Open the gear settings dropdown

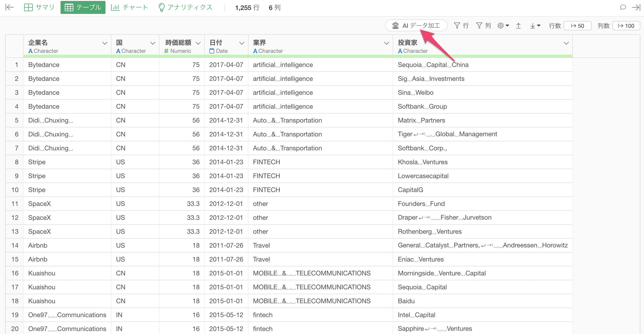pyautogui.click(x=503, y=25)
